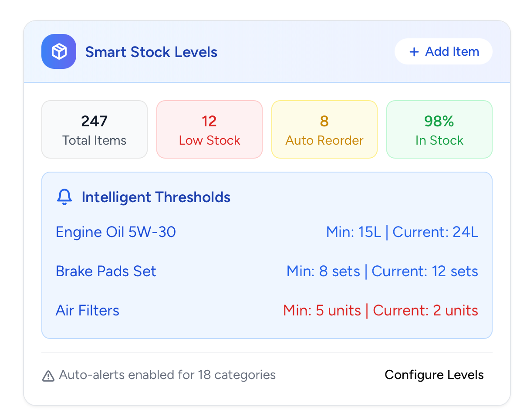Screen dimensions: 527x420
Task: Click the Auto-alerts enabled for 18 categories text
Action: coord(167,375)
